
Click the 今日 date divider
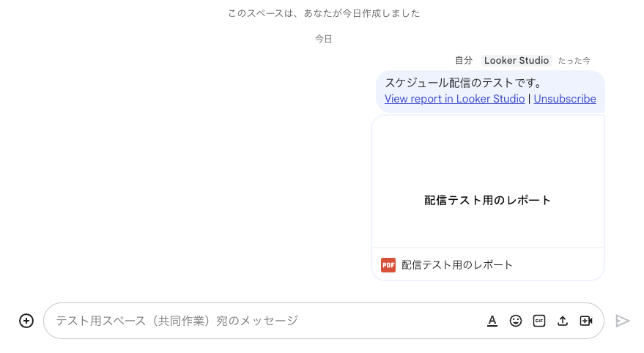[x=324, y=39]
